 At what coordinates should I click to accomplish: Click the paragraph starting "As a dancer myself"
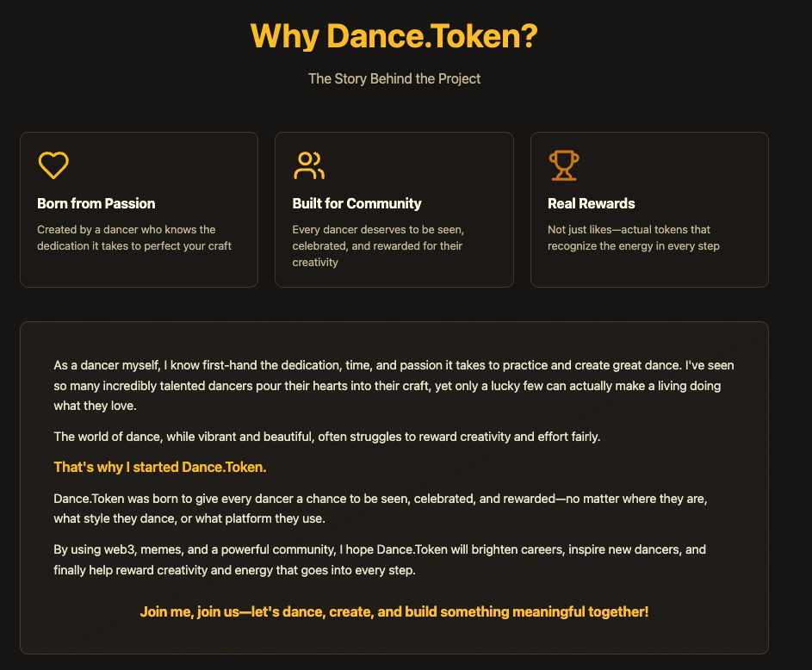[x=394, y=385]
